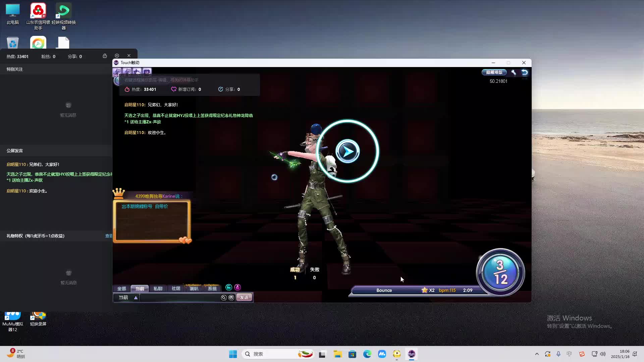The width and height of the screenshot is (644, 362).
Task: Expand the 当前 channel dropdown arrow
Action: pyautogui.click(x=136, y=298)
